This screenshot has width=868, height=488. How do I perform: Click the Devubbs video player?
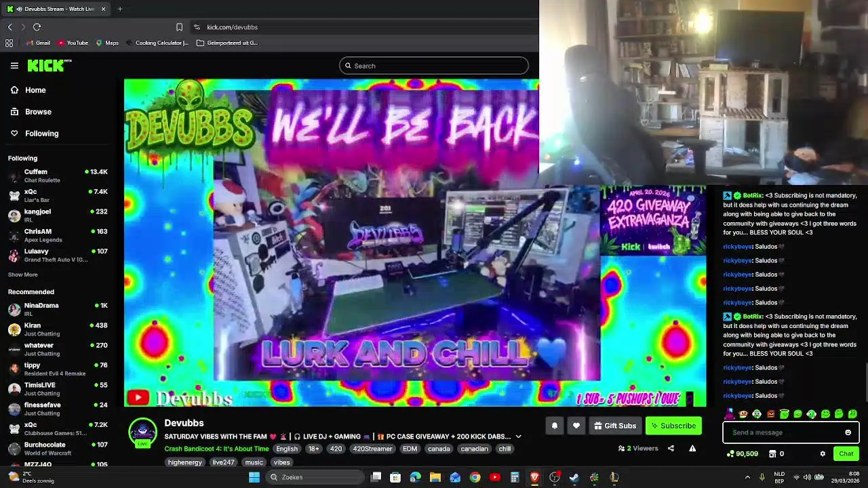[x=415, y=243]
